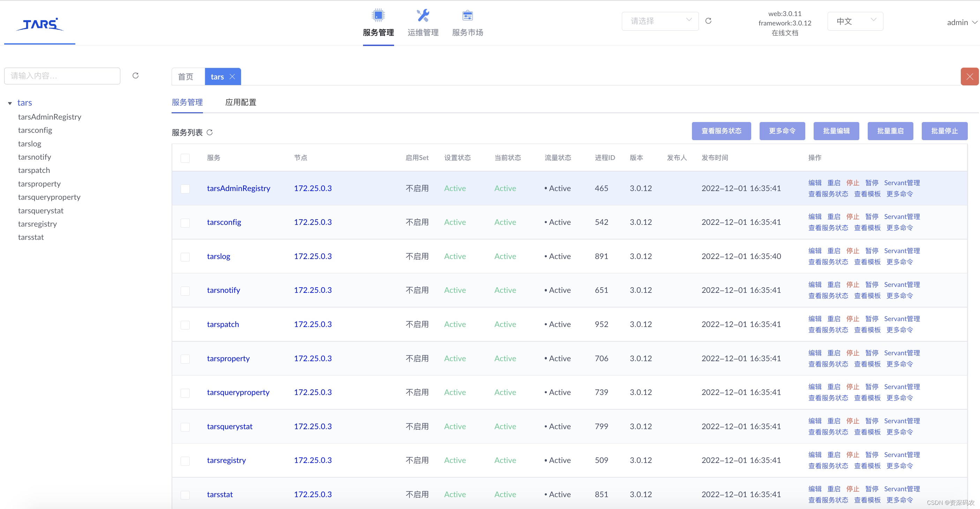The width and height of the screenshot is (980, 509).
Task: Click the 发布时间 column header
Action: tap(715, 158)
